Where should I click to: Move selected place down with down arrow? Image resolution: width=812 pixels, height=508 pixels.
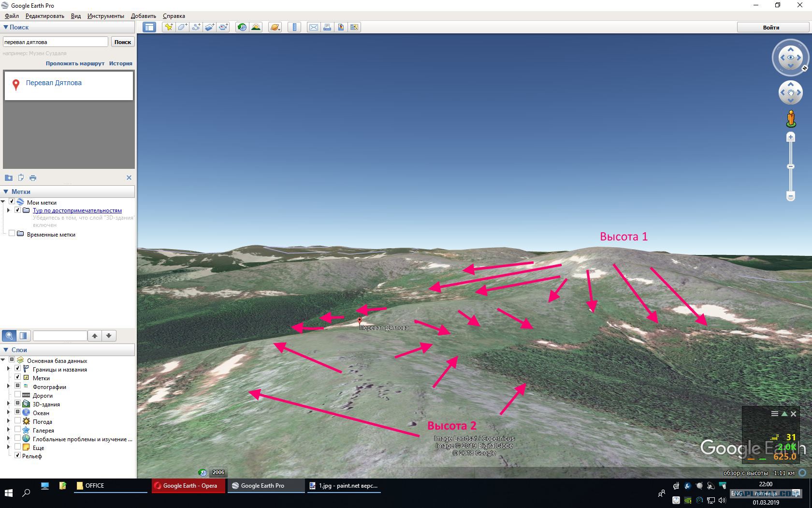click(x=109, y=335)
